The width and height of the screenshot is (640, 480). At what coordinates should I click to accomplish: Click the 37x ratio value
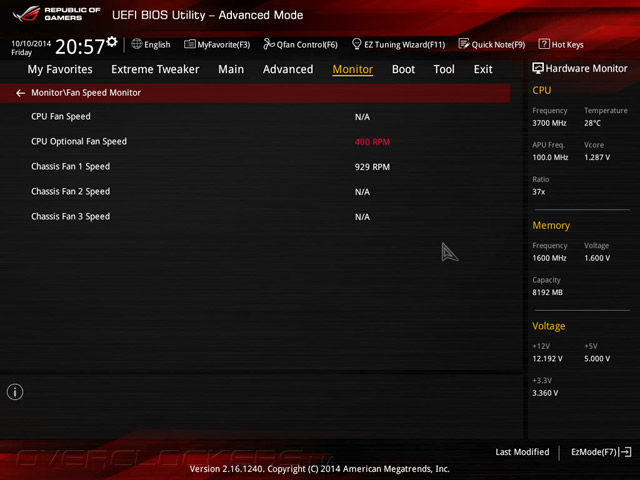click(538, 191)
